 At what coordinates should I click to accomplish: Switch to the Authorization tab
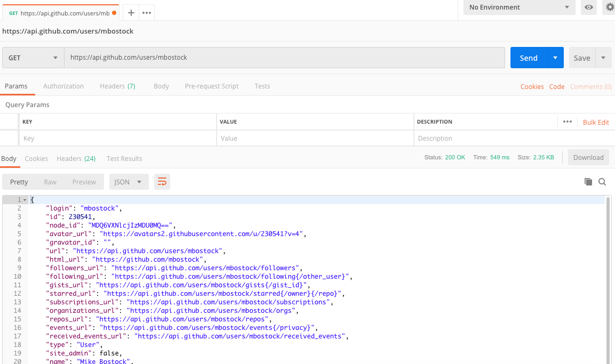pos(63,86)
